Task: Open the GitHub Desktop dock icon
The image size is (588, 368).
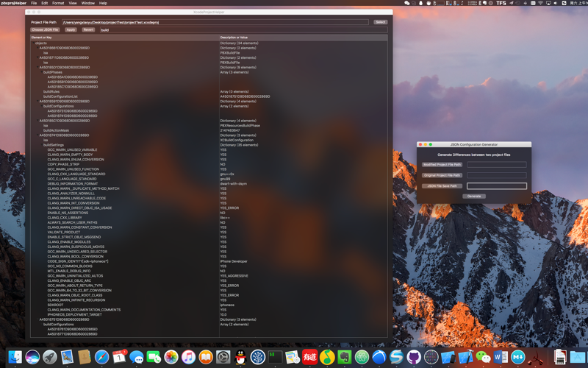Action: [414, 357]
